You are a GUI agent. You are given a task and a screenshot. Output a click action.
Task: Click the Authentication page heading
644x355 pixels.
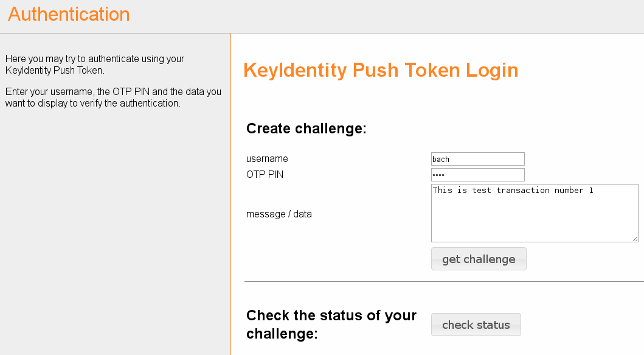(69, 15)
